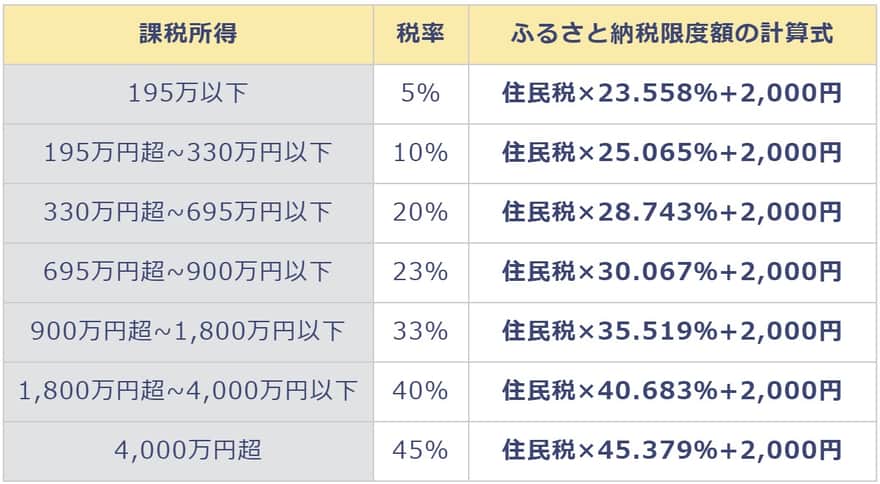This screenshot has width=880, height=484.
Task: Click the 10% tax rate cell
Action: (x=421, y=154)
